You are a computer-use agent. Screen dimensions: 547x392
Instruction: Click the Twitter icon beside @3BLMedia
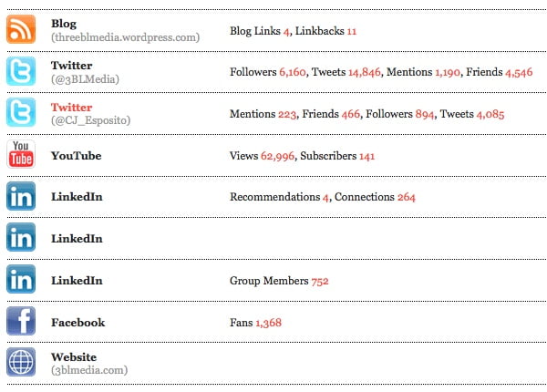[x=21, y=71]
